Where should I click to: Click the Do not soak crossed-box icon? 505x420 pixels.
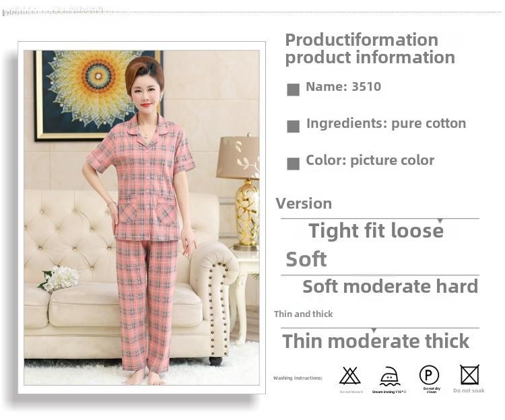pyautogui.click(x=469, y=375)
